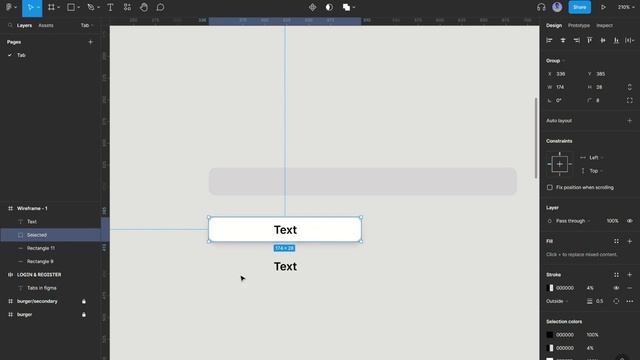Screen dimensions: 640x360
Task: Switch to the Prototype tab
Action: 579,25
